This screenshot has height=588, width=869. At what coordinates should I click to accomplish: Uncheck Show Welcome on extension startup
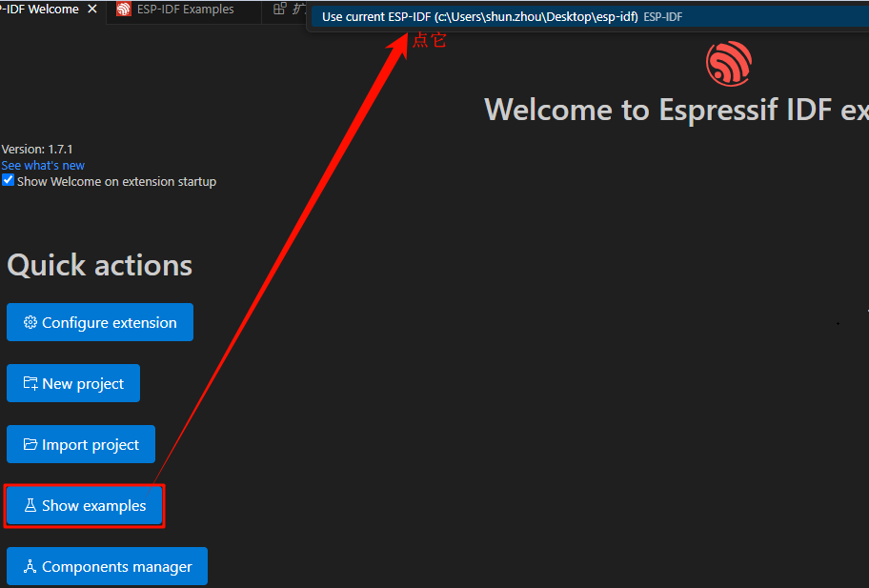(x=8, y=180)
